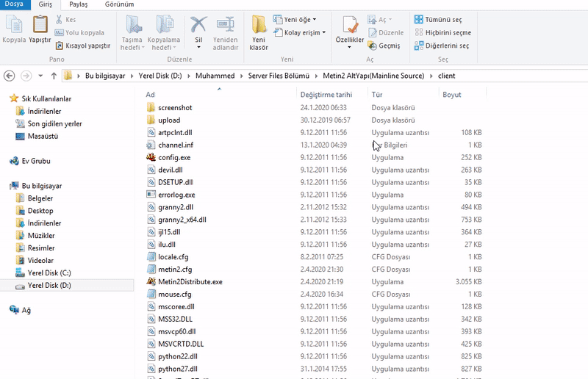Create a folder with Yeni klasör

tap(259, 32)
